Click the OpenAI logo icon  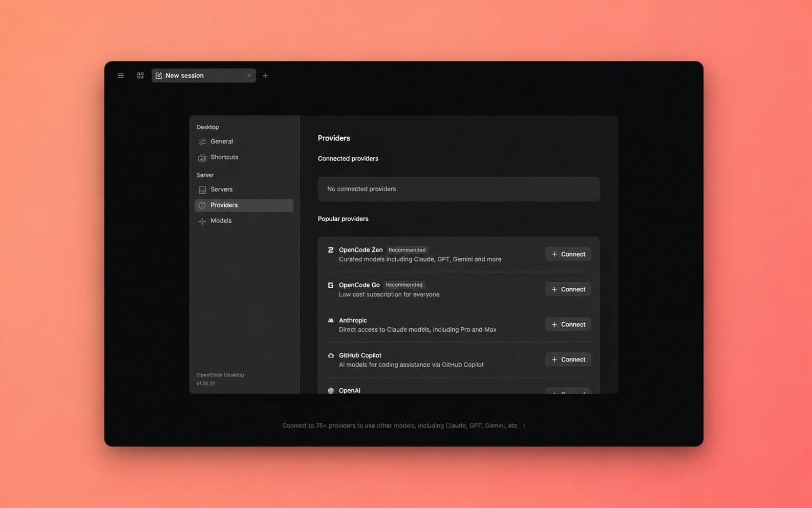point(331,391)
